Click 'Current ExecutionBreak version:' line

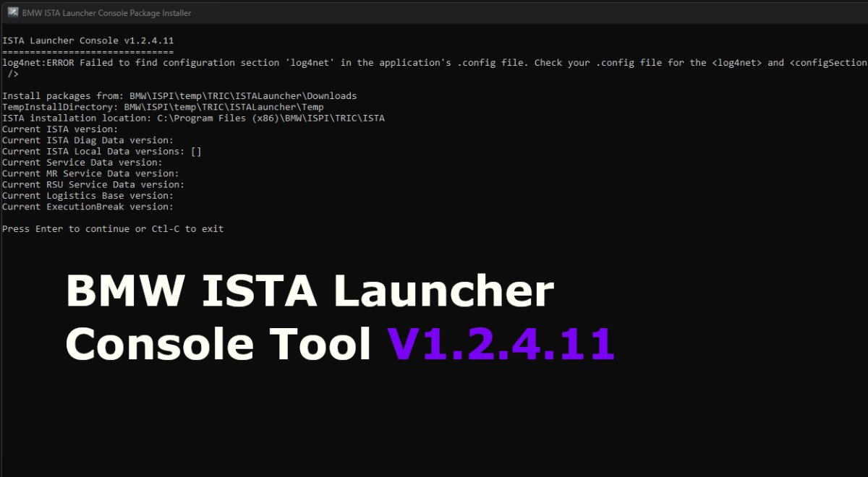click(x=88, y=207)
